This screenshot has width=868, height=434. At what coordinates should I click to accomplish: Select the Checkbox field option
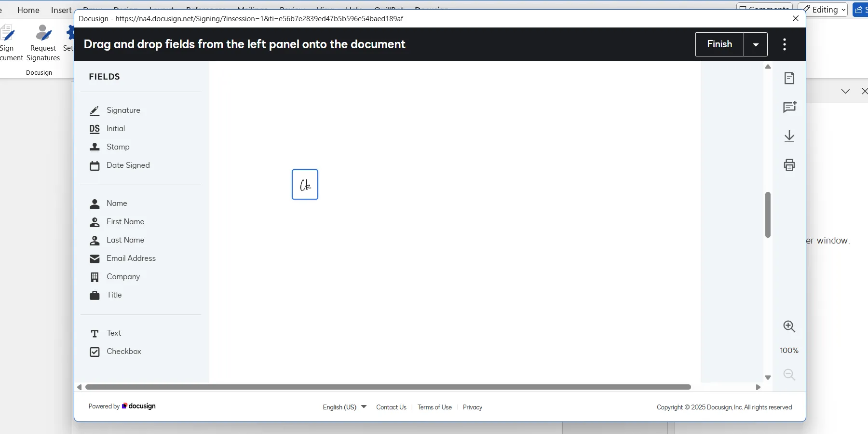coord(123,352)
